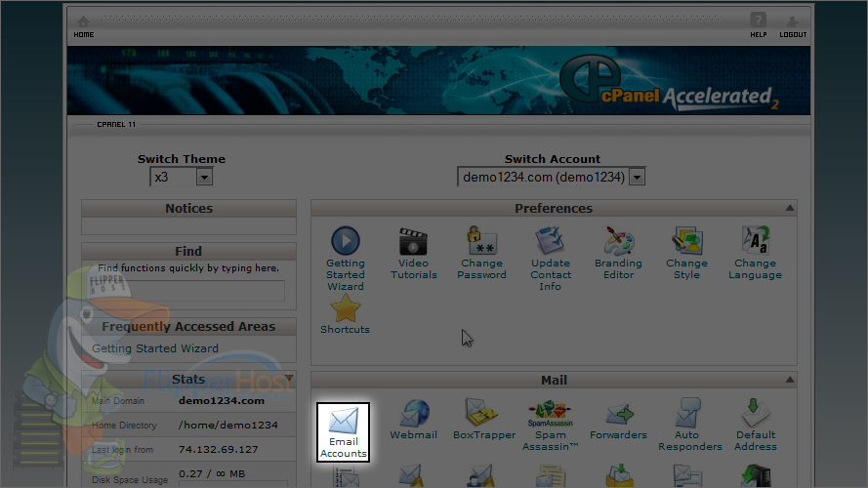This screenshot has height=488, width=868.
Task: Open Update Contact Info
Action: tap(551, 259)
